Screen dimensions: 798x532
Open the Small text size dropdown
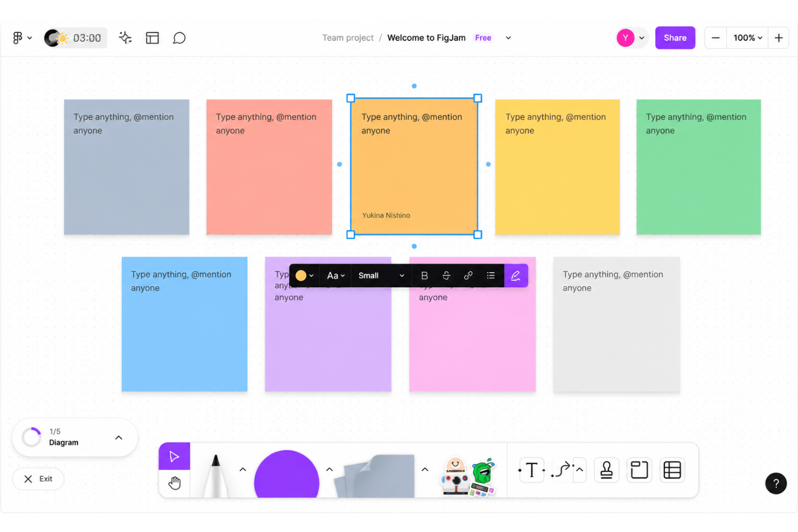pos(381,275)
